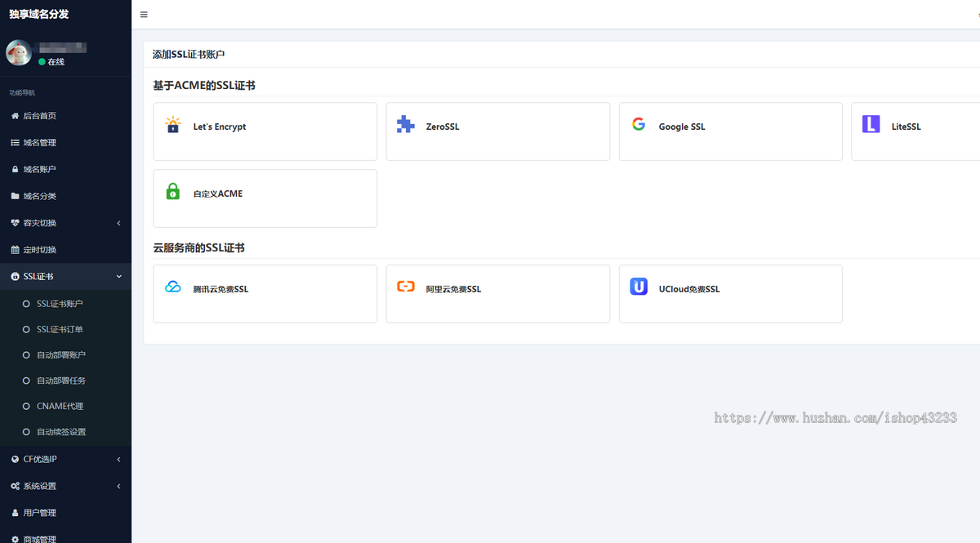Choose the 自定义ACME card
This screenshot has width=980, height=543.
(x=265, y=198)
